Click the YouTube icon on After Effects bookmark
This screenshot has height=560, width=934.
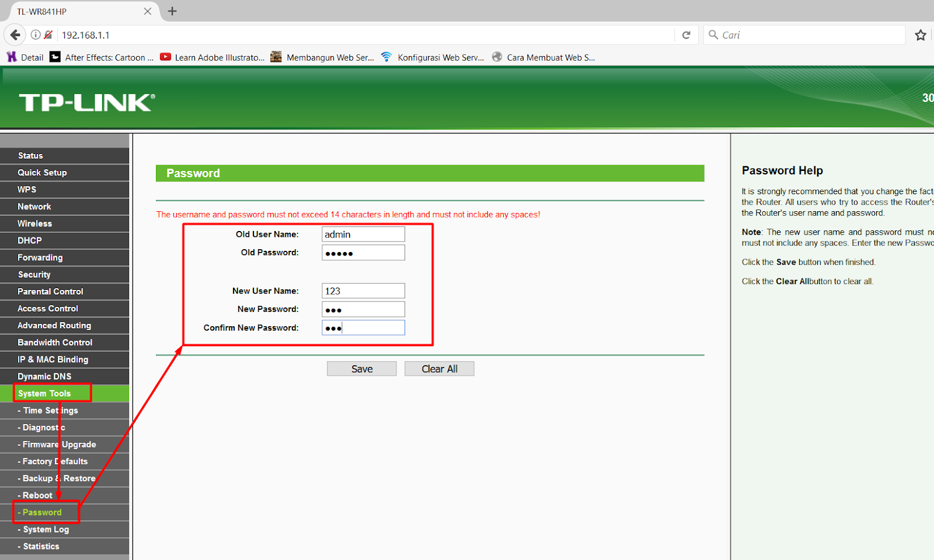[x=55, y=57]
